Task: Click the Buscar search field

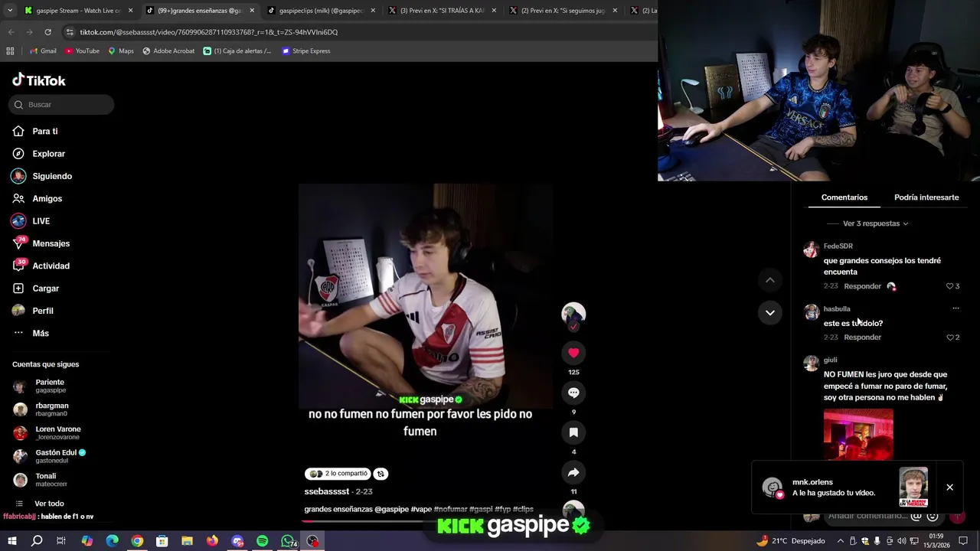Action: pos(61,105)
